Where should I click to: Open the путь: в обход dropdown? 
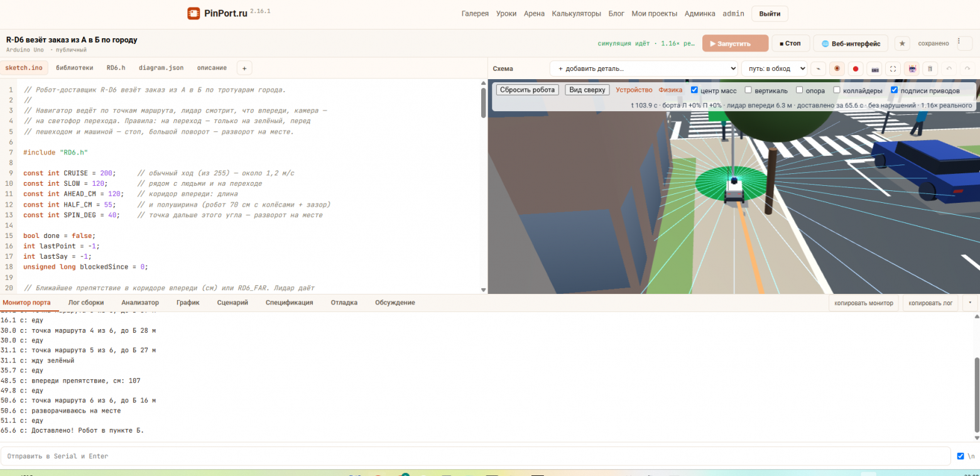pyautogui.click(x=775, y=68)
